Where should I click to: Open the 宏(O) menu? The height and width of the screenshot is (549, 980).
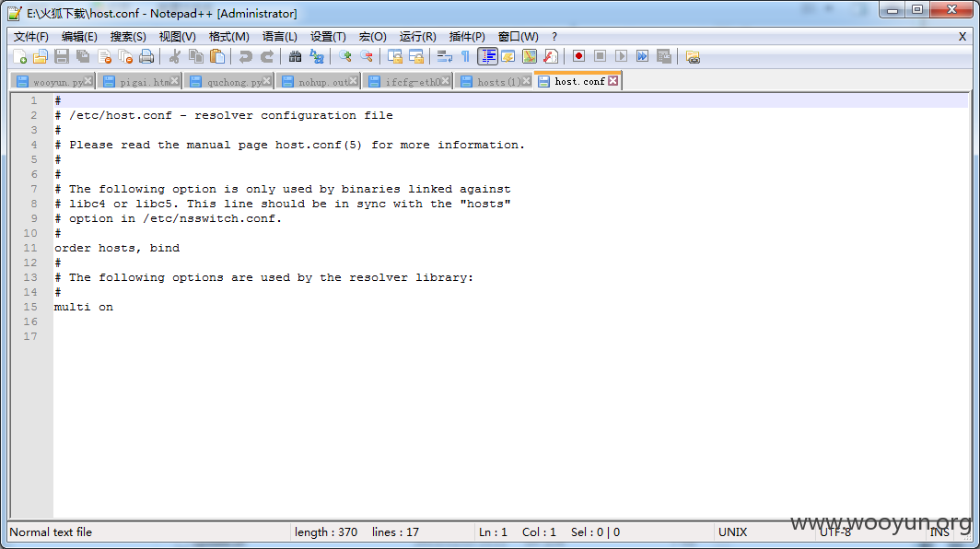[x=372, y=37]
